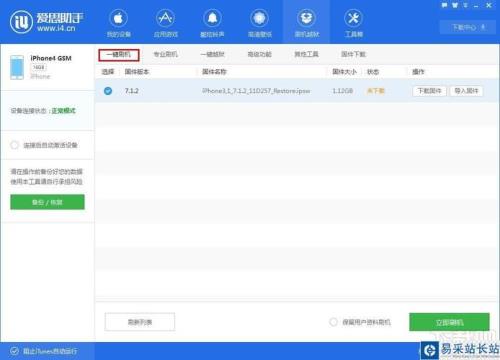Click green 立即刷机 button
Image resolution: width=500 pixels, height=360 pixels.
[x=449, y=322]
